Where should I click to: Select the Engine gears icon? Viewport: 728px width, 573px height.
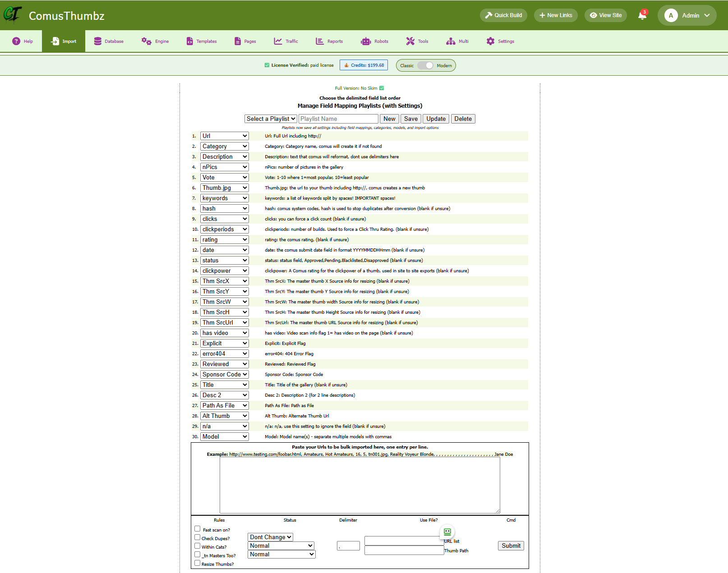(x=145, y=41)
